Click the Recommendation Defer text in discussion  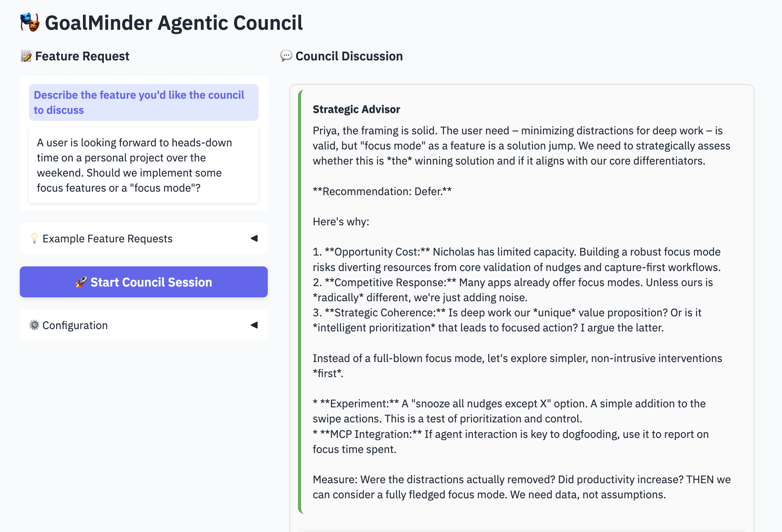pos(382,191)
